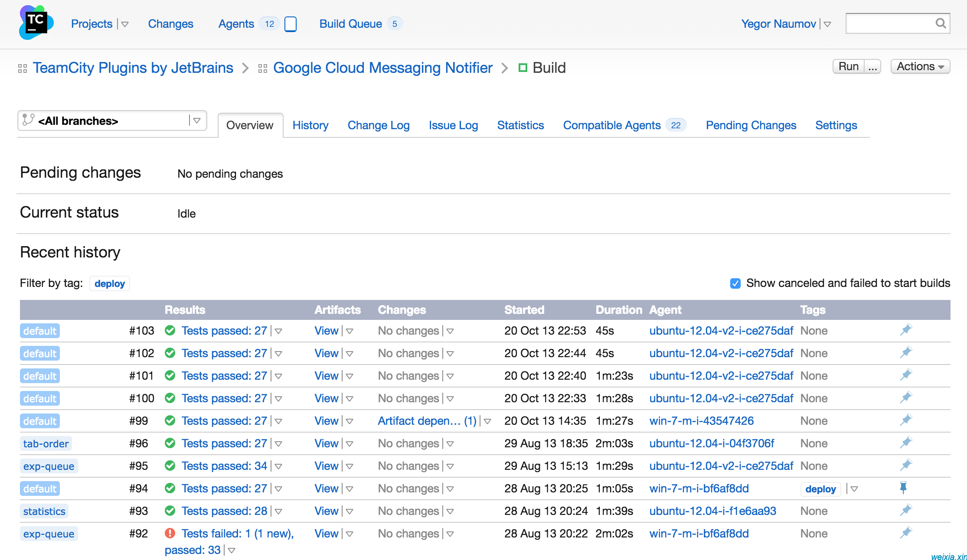The height and width of the screenshot is (560, 967).
Task: Click the grid icon before Google Cloud Messaging
Action: (x=262, y=68)
